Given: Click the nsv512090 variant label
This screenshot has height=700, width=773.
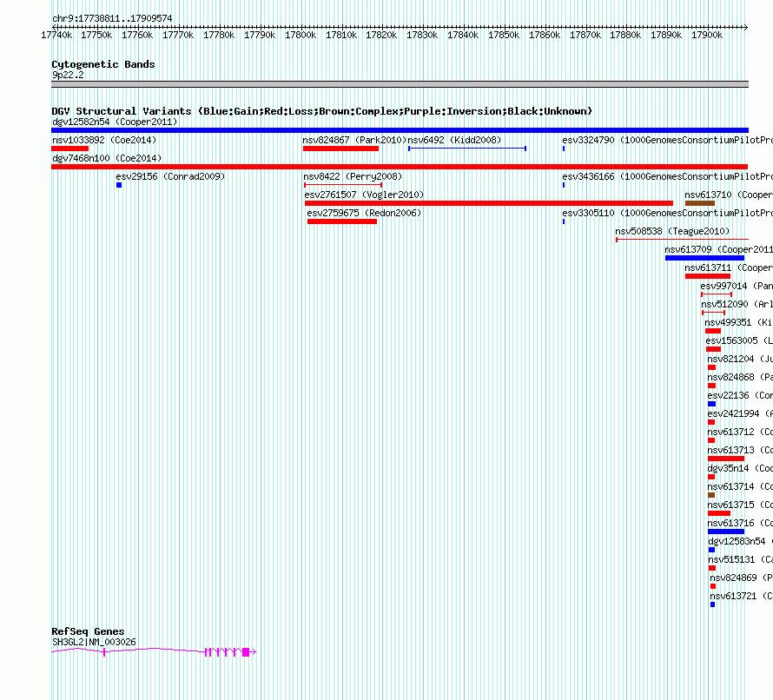Looking at the screenshot, I should click(737, 304).
